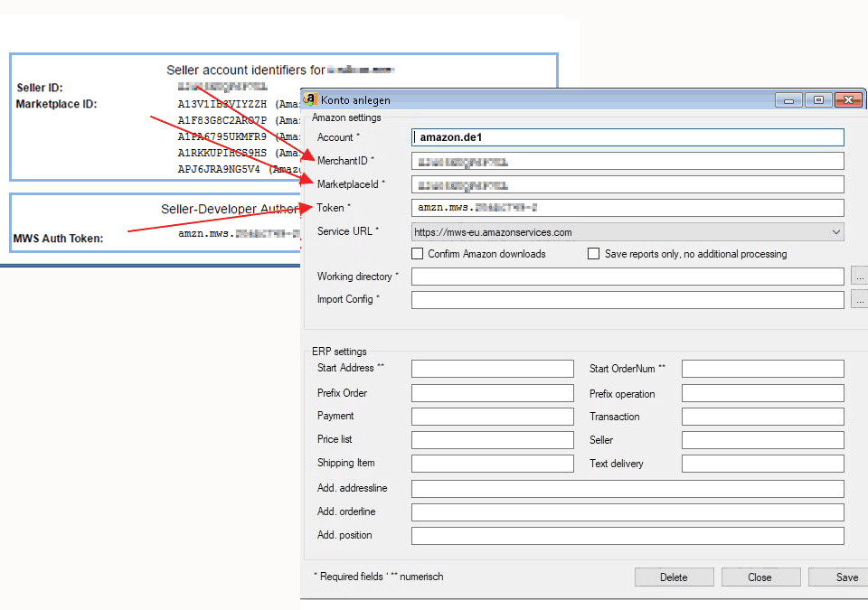Click the Close button at dialog bottom
The height and width of the screenshot is (610, 868).
(x=760, y=577)
